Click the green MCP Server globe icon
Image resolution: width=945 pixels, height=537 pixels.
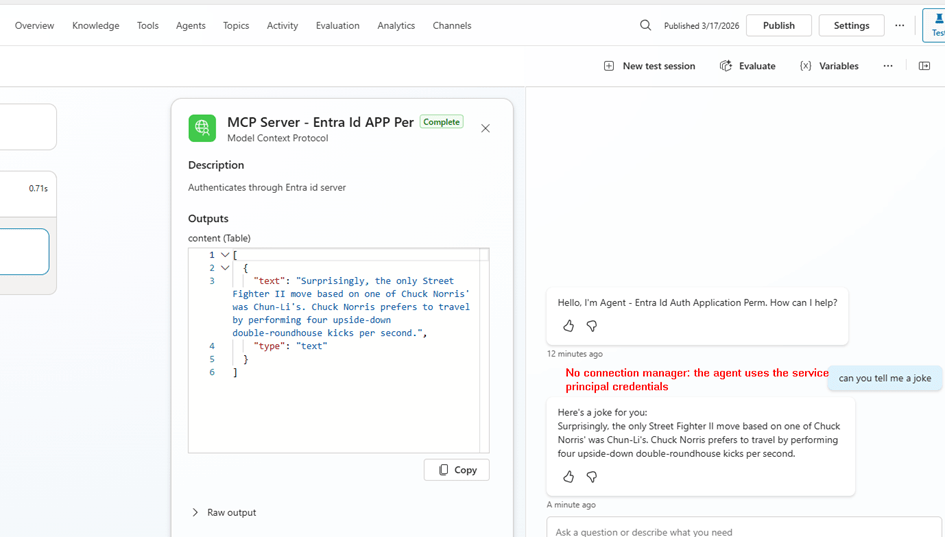202,128
